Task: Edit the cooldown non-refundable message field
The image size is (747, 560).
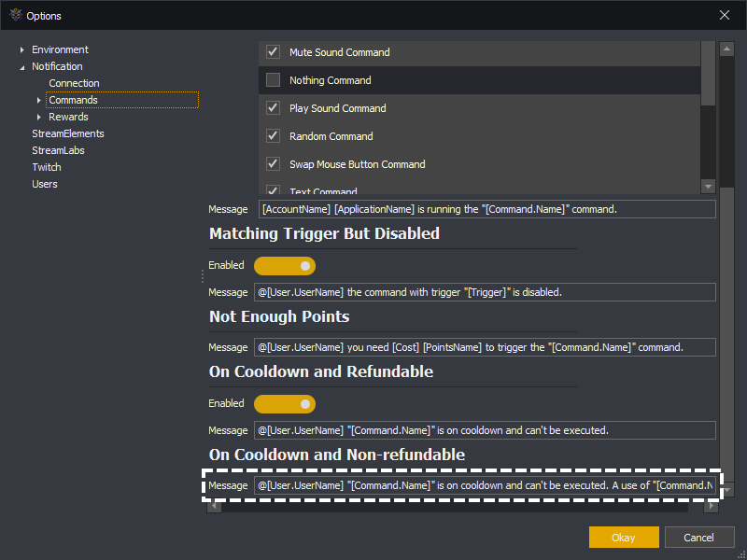Action: tap(485, 485)
